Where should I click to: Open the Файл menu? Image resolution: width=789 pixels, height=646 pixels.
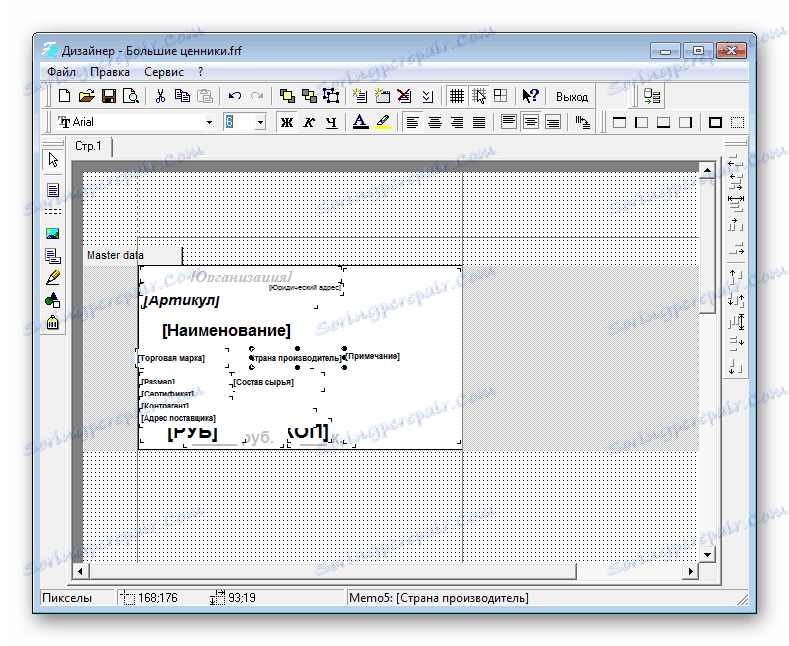point(61,72)
